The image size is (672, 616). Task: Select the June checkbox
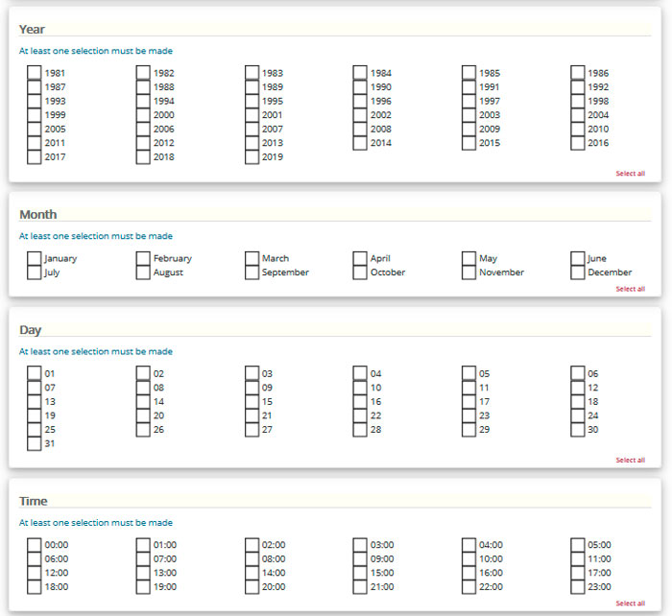[x=577, y=258]
